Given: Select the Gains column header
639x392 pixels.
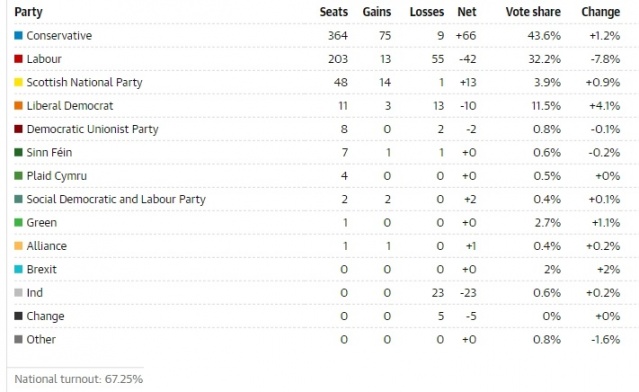Looking at the screenshot, I should pos(377,12).
